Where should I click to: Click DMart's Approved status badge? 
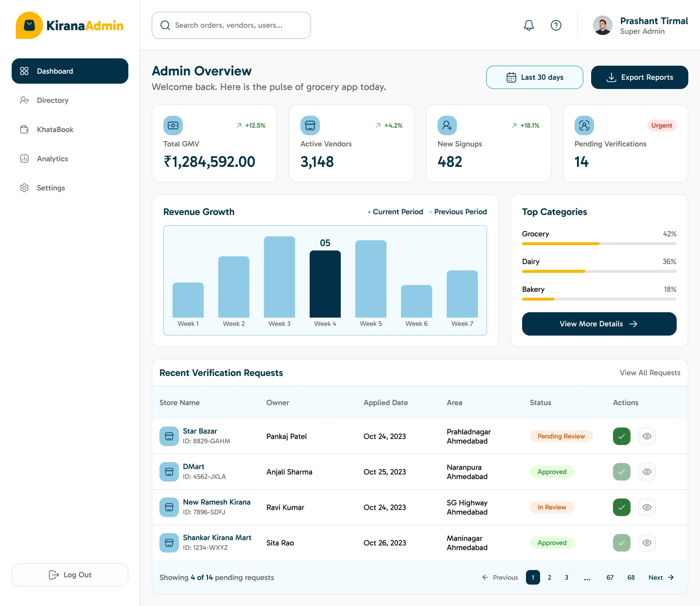click(552, 472)
